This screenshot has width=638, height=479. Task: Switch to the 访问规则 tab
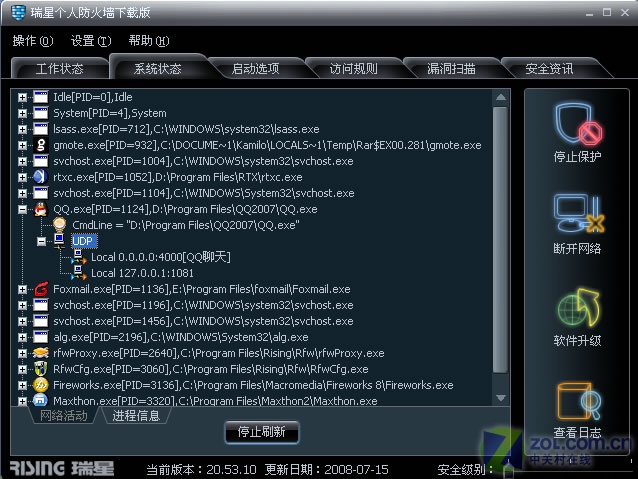pyautogui.click(x=354, y=68)
